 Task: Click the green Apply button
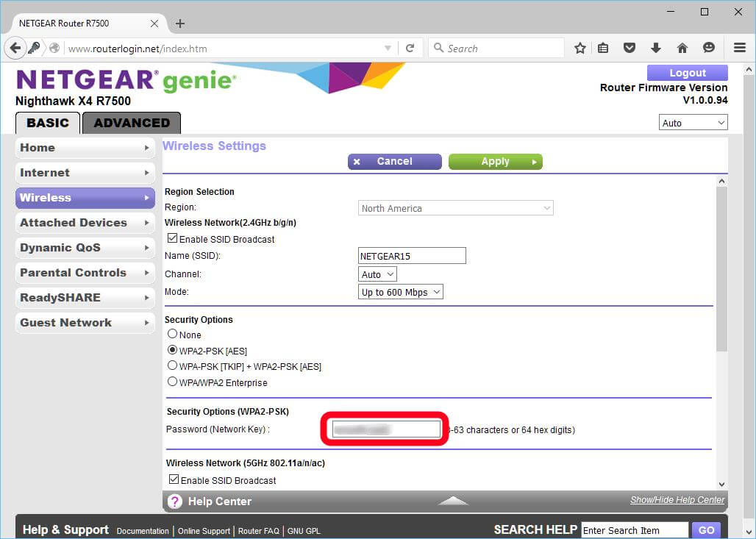click(495, 162)
